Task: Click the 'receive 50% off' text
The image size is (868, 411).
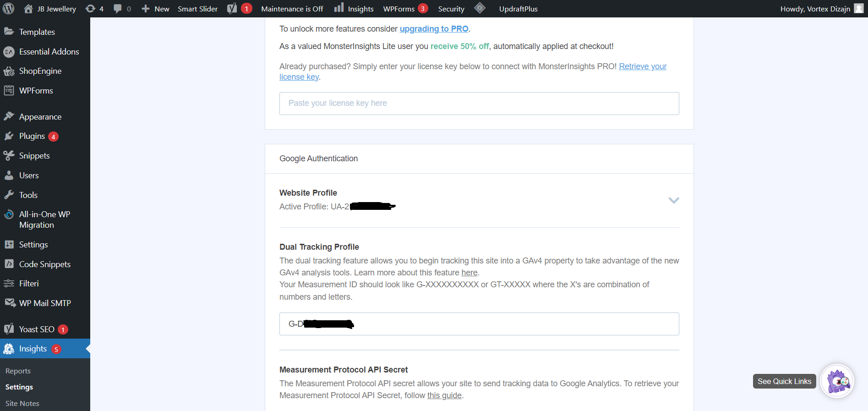Action: pos(459,46)
